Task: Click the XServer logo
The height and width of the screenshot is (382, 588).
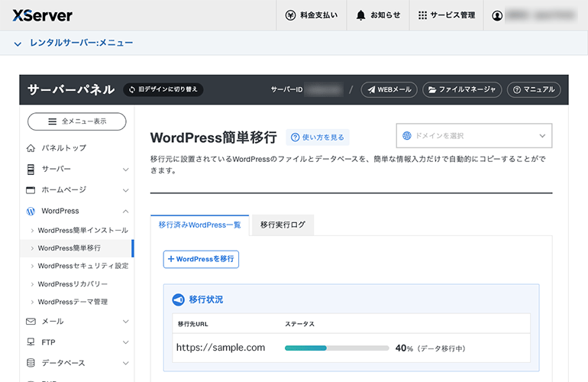Action: [42, 15]
